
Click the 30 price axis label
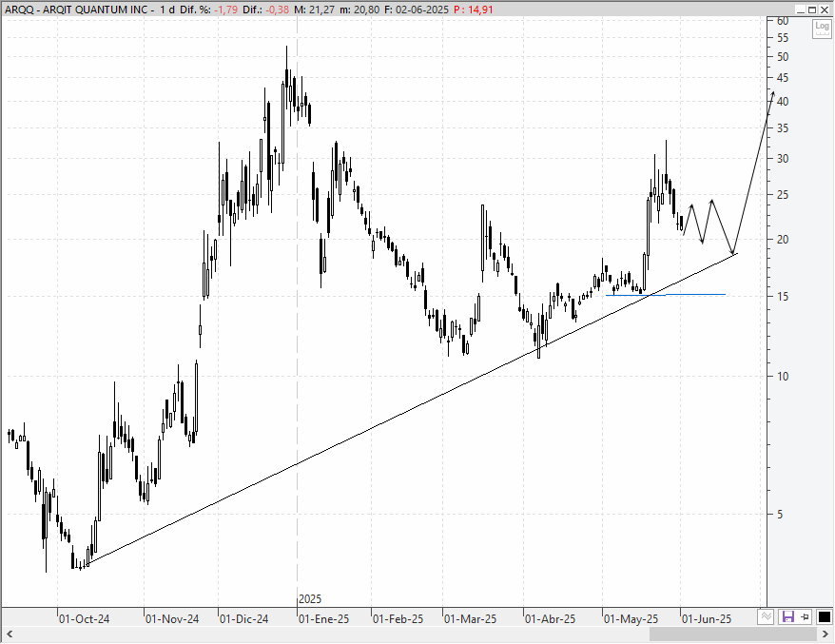pos(783,159)
